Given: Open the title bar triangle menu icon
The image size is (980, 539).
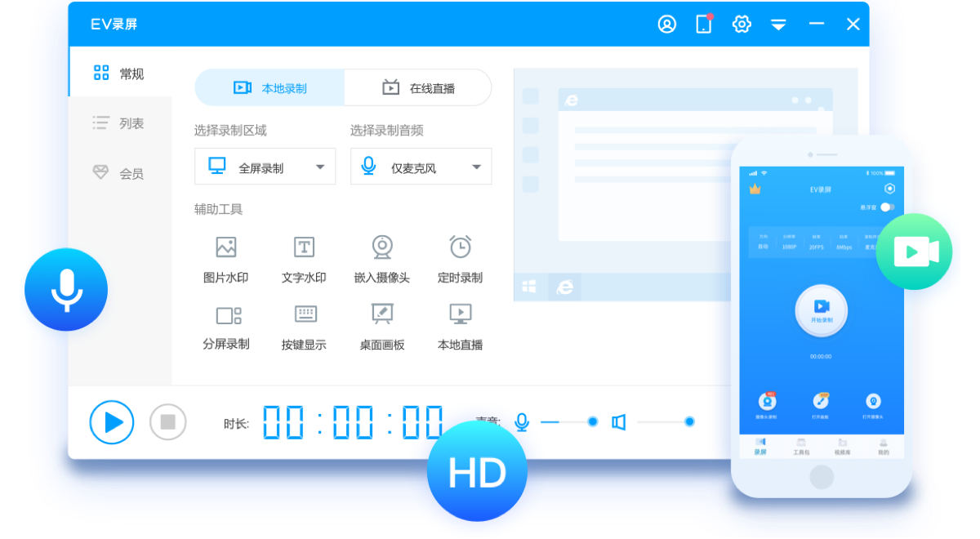Looking at the screenshot, I should pyautogui.click(x=778, y=24).
